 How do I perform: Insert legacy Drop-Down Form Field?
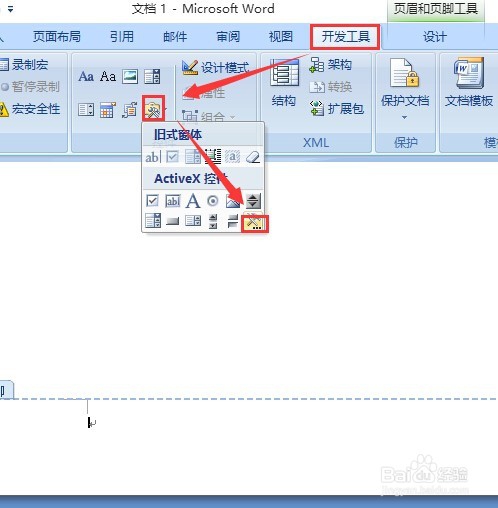click(x=193, y=157)
